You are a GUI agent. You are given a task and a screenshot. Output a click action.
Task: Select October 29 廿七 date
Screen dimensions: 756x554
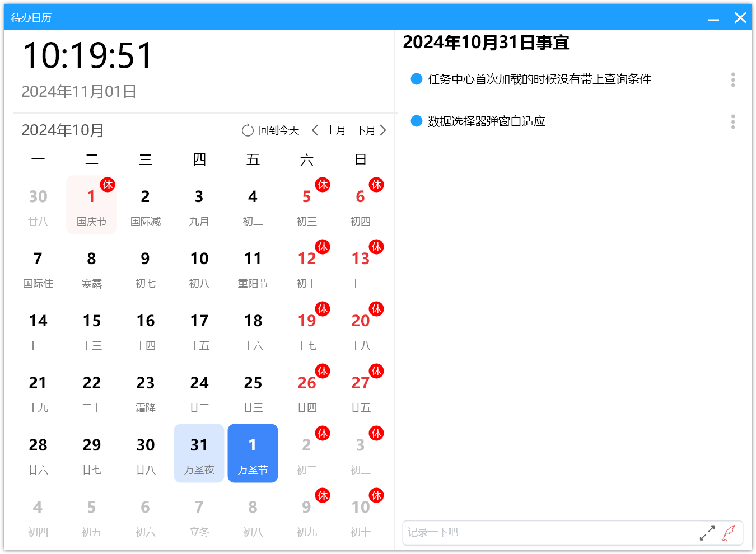92,453
